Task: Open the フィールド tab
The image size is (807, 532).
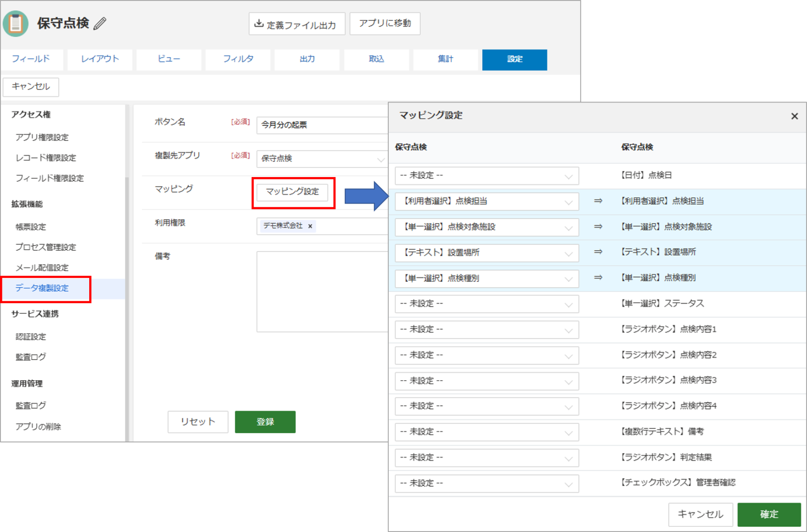Action: [30, 59]
